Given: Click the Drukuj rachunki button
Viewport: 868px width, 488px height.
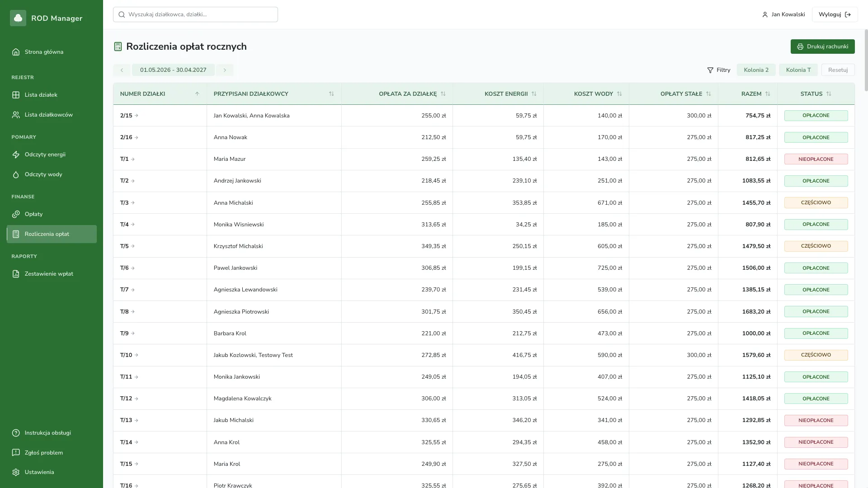Looking at the screenshot, I should pos(822,47).
